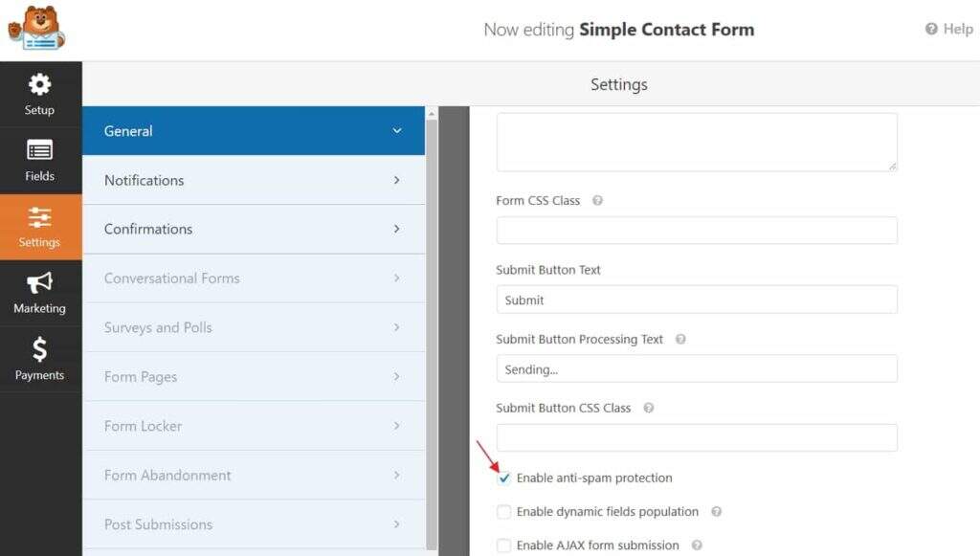Open the Payments dollar sign panel

pyautogui.click(x=39, y=359)
